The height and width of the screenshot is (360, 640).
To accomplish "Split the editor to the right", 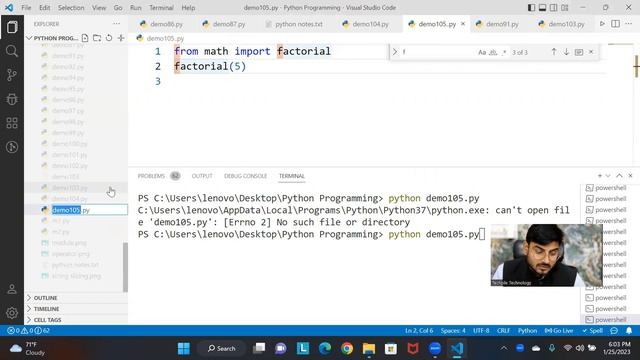I will point(616,24).
